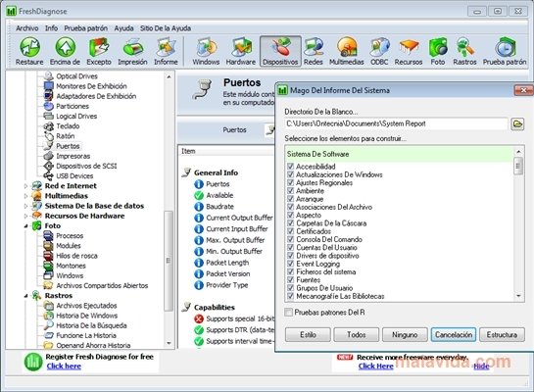This screenshot has width=534, height=392.
Task: Expand the Red e Internet node
Action: [25, 186]
